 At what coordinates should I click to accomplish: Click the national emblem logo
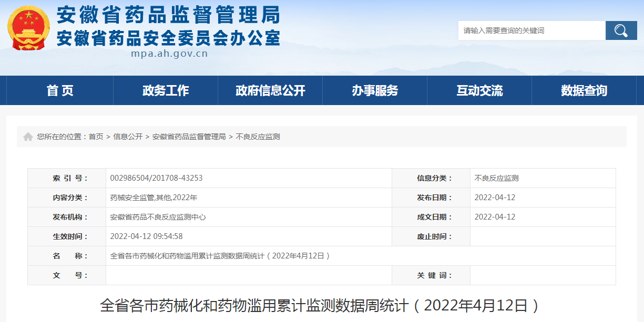tap(29, 27)
